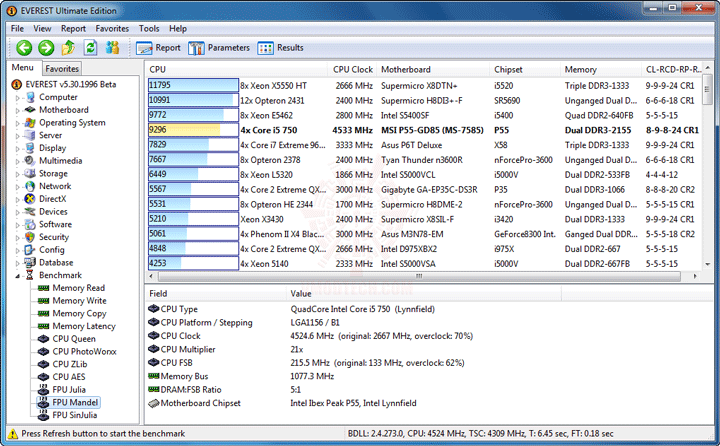This screenshot has height=446, width=720.
Task: Open the Tools menu
Action: tap(149, 28)
